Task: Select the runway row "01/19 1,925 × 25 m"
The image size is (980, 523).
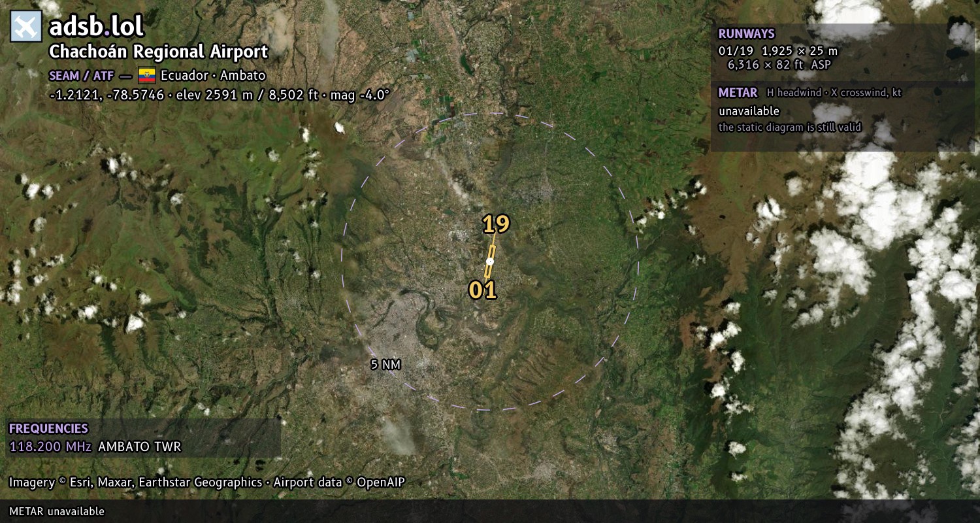Action: (x=777, y=50)
